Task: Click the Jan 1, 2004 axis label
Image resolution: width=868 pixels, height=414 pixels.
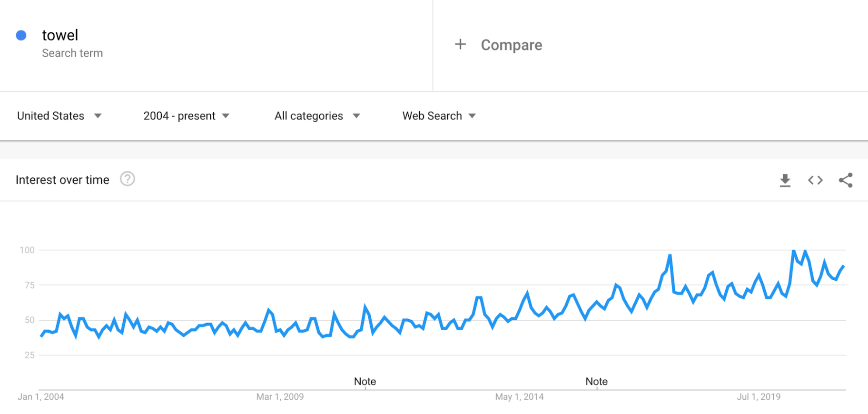Action: [41, 397]
